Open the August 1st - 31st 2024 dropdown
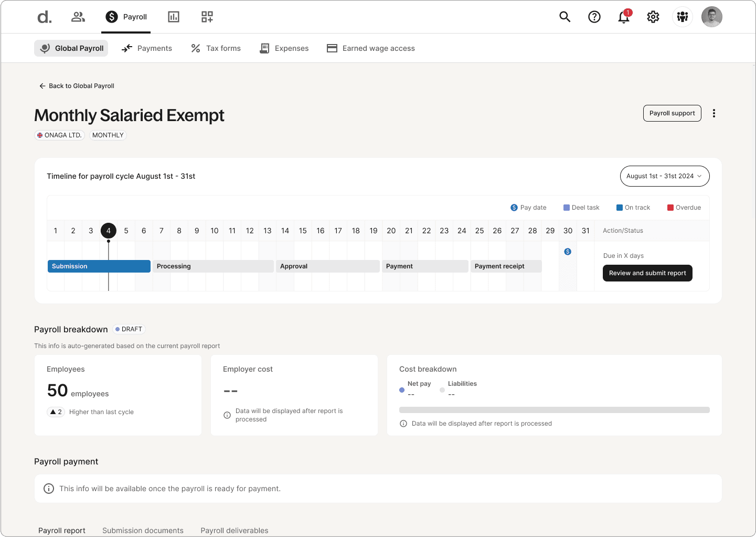This screenshot has width=756, height=542. (x=664, y=176)
